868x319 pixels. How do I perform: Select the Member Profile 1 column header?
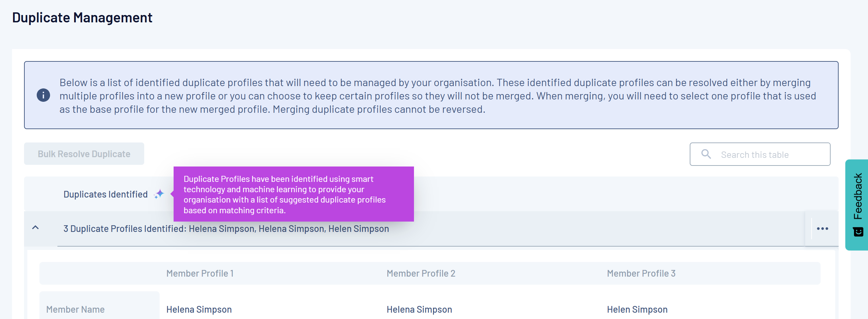tap(200, 273)
